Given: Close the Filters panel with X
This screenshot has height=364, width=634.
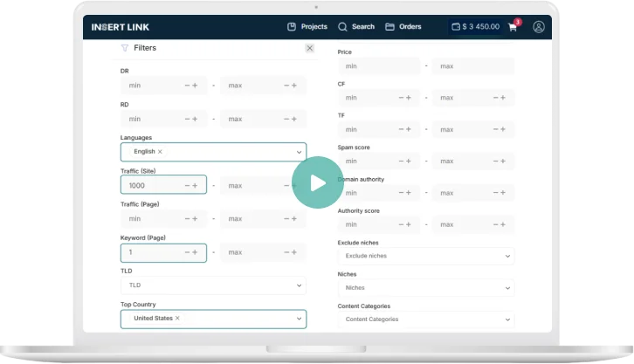Looking at the screenshot, I should click(309, 49).
